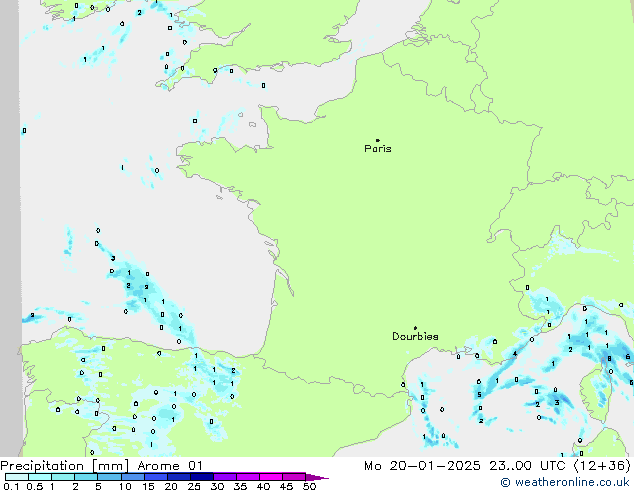Click the '5' precipitation value in the Mediterranean
634x490 pixels.
point(479,395)
